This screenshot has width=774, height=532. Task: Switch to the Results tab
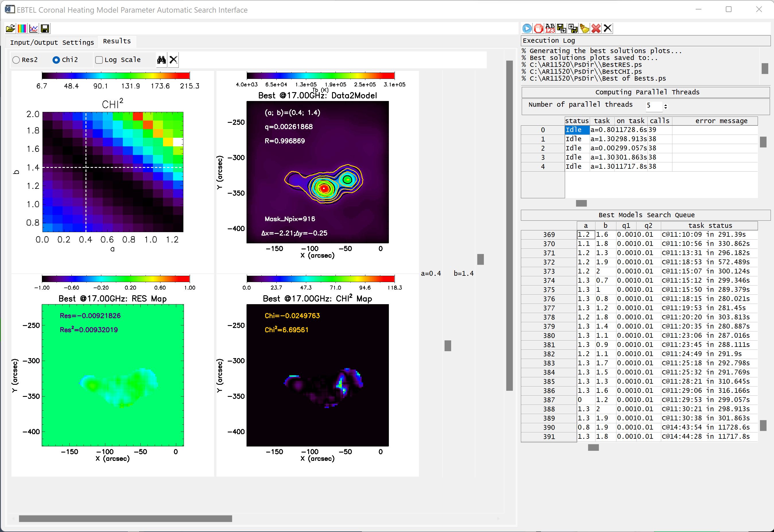117,41
